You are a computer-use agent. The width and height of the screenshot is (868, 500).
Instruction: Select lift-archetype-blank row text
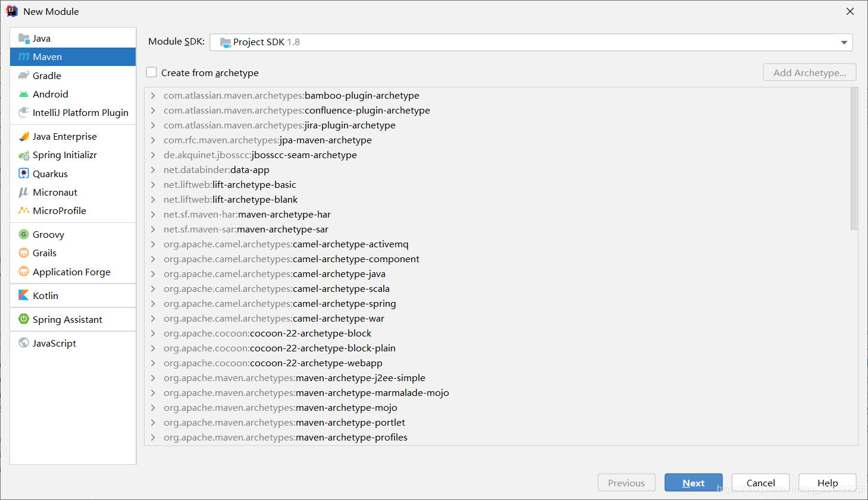pyautogui.click(x=230, y=200)
